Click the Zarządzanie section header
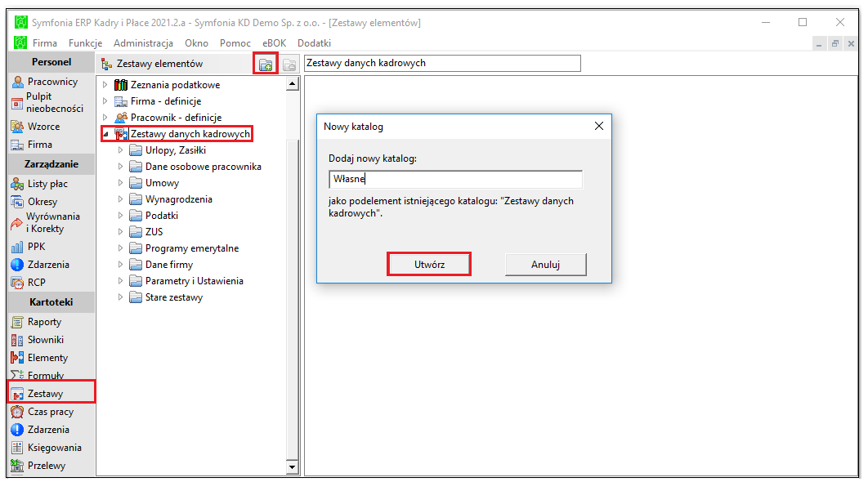868x482 pixels. tap(51, 164)
